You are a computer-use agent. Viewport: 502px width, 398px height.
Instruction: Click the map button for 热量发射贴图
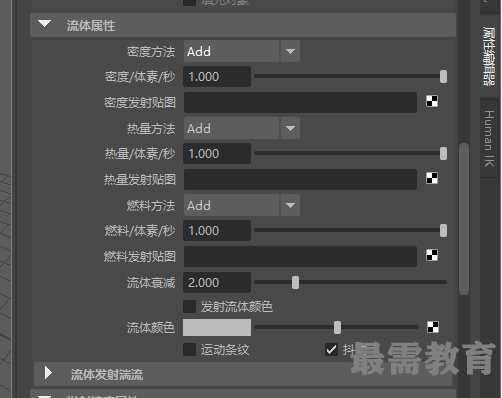point(432,178)
